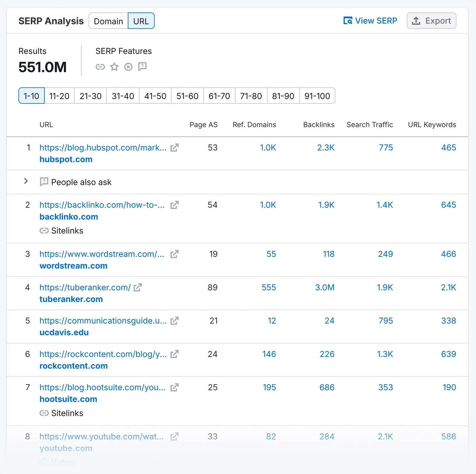Click hubspot backlinks value 2.3K

click(326, 148)
